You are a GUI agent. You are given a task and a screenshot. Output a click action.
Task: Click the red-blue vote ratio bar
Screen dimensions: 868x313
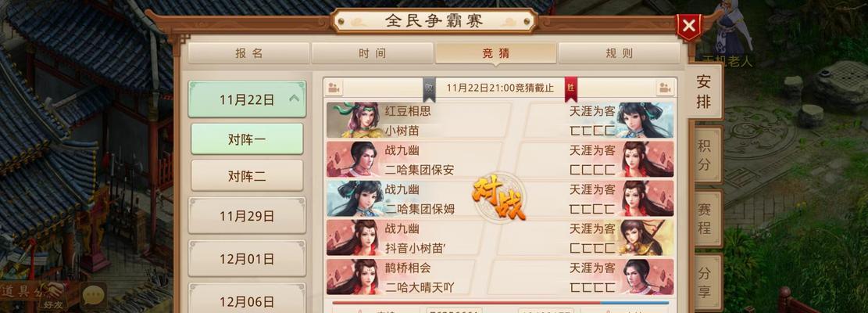point(501,303)
